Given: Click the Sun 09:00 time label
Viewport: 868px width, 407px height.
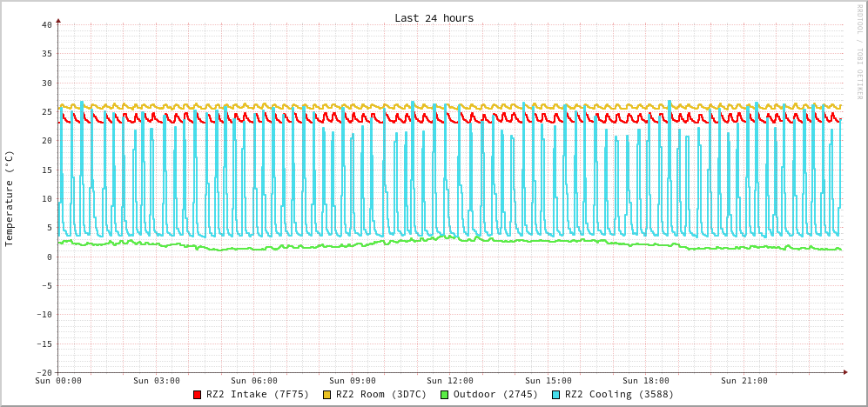Looking at the screenshot, I should coord(352,381).
